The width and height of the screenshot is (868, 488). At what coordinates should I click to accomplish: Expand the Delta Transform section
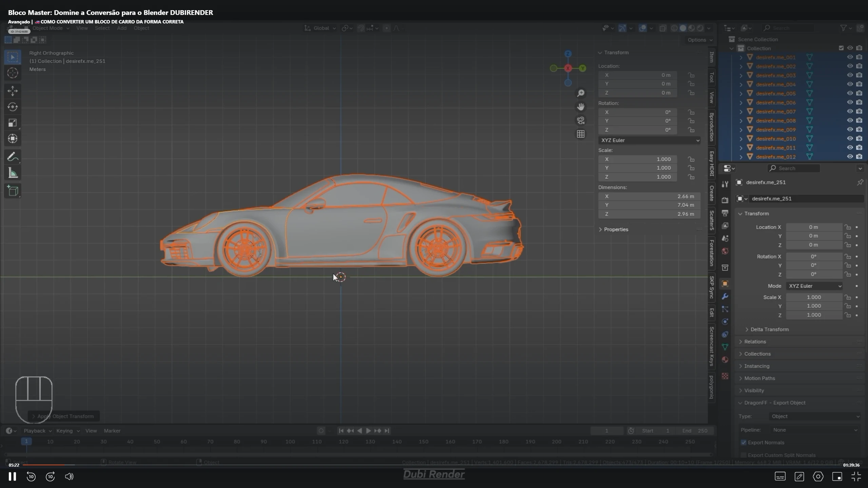[769, 330]
